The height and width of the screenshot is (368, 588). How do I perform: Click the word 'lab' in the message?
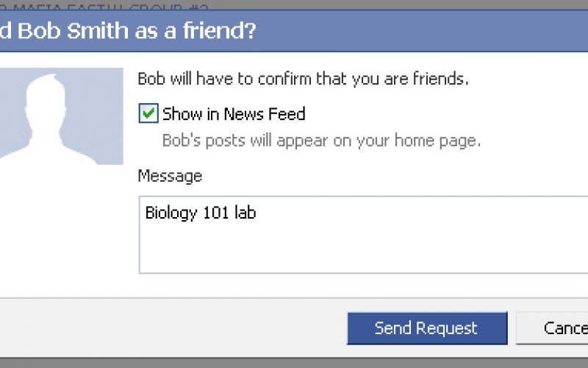coord(245,213)
